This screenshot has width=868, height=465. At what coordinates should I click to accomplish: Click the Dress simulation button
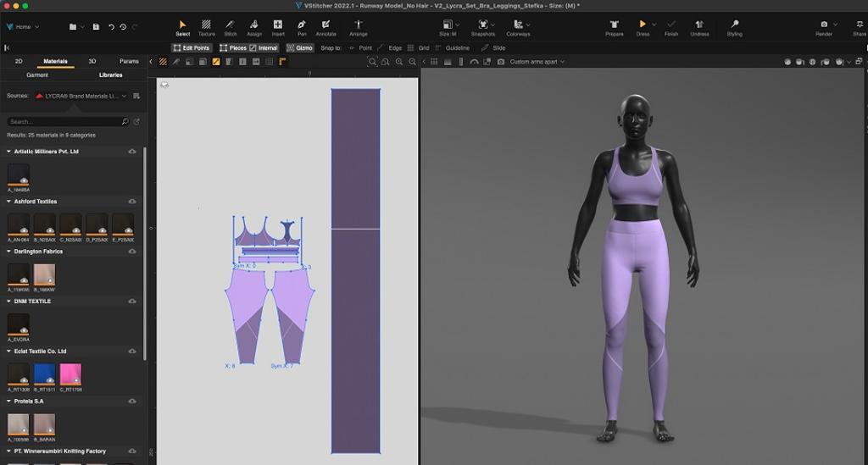(x=643, y=27)
